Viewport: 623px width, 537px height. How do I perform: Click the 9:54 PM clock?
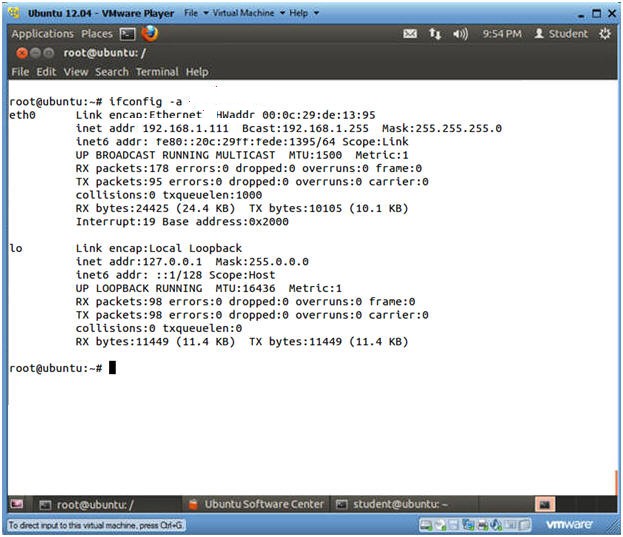[x=501, y=34]
